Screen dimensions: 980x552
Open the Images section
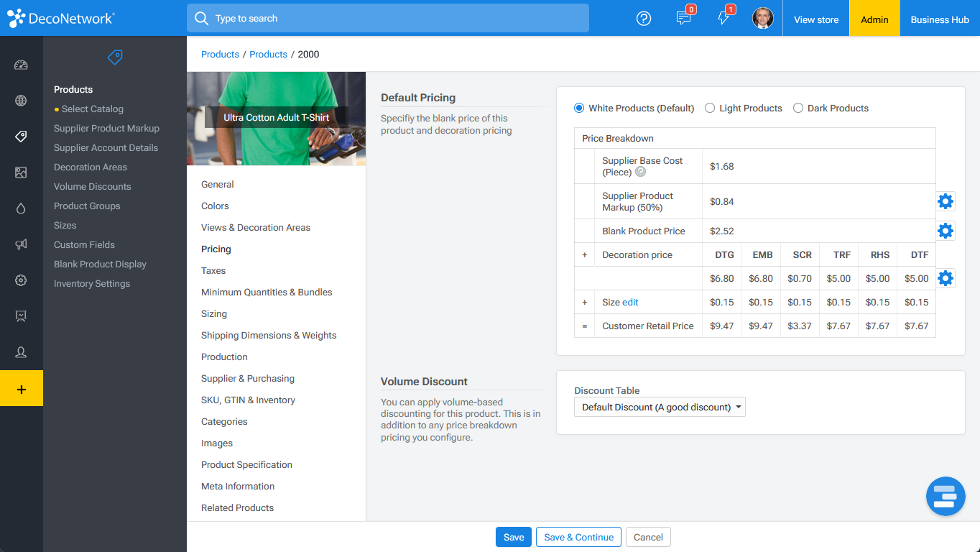click(x=217, y=443)
